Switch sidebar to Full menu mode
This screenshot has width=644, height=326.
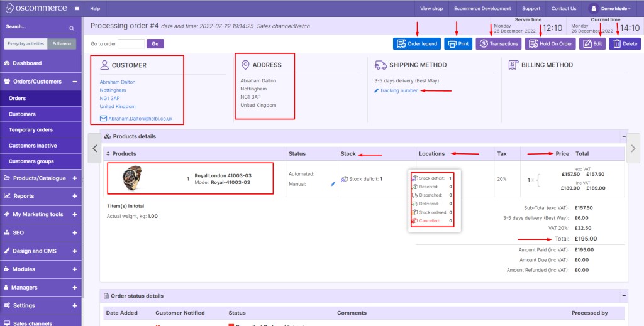62,43
